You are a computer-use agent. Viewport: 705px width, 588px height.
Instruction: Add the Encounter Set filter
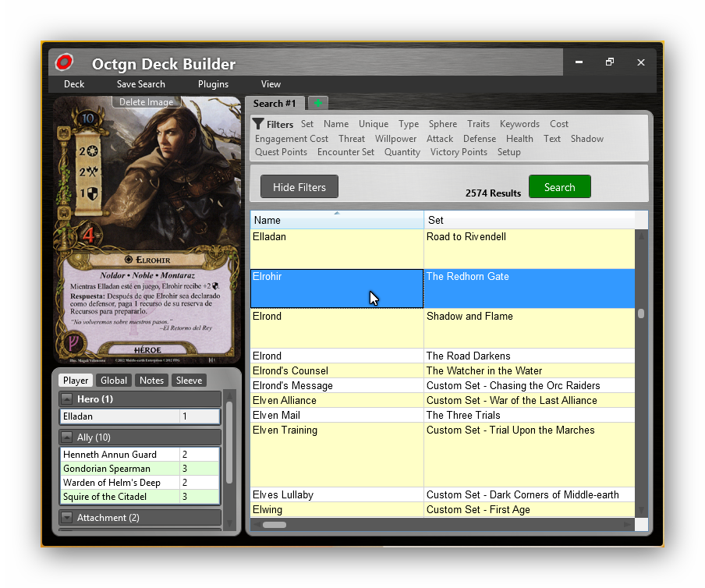345,152
